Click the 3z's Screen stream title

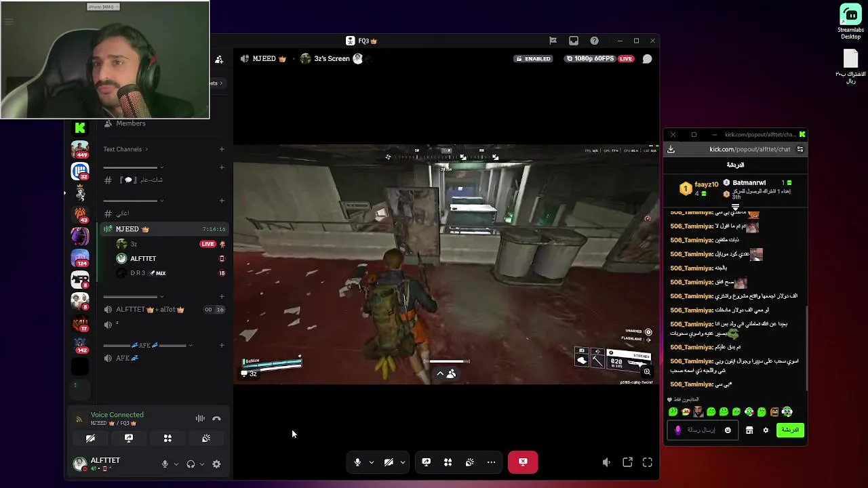coord(332,59)
